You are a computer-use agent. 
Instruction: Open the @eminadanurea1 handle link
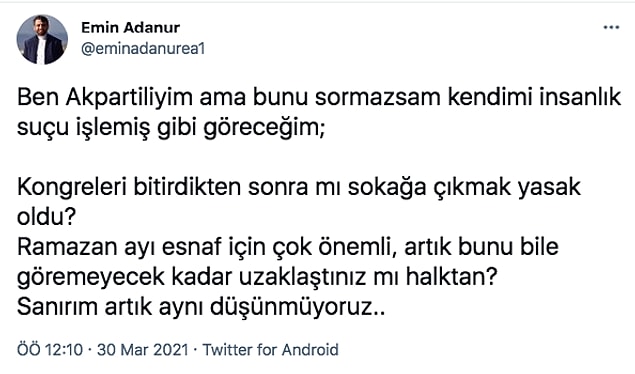click(143, 49)
